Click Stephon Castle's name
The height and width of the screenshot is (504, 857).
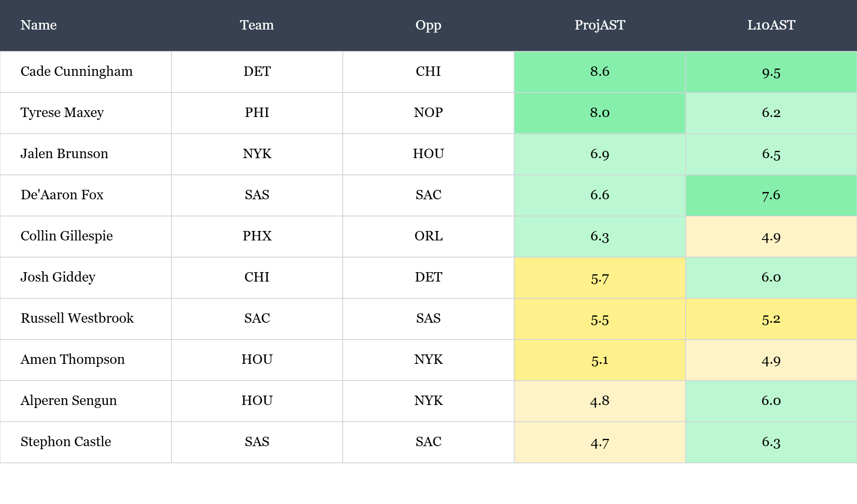pos(66,442)
